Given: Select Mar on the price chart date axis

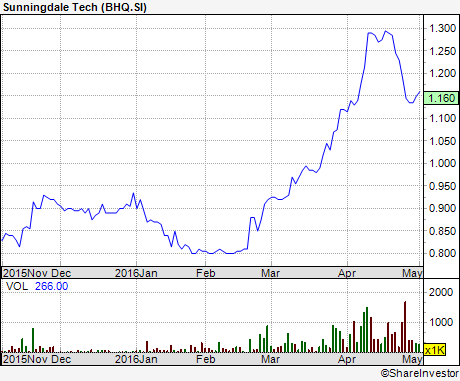Looking at the screenshot, I should 270,273.
